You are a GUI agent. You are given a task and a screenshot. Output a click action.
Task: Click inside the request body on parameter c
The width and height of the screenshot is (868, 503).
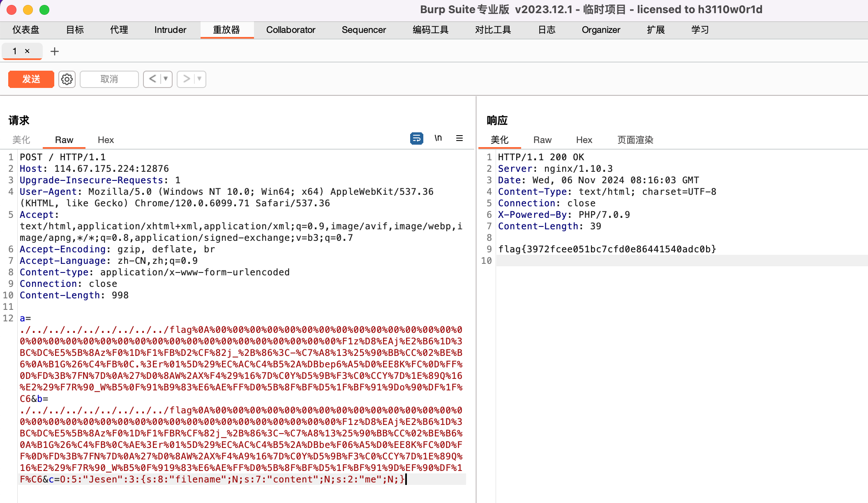51,479
